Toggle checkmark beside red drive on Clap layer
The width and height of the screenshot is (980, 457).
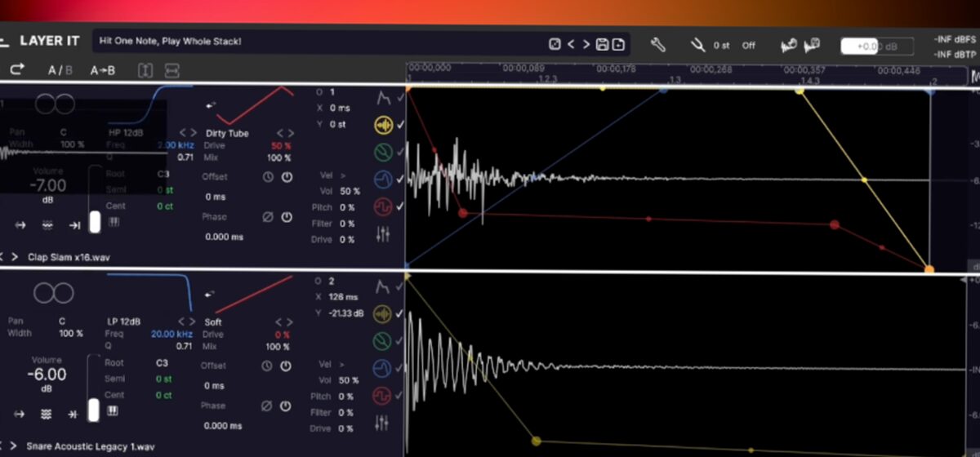[x=400, y=207]
